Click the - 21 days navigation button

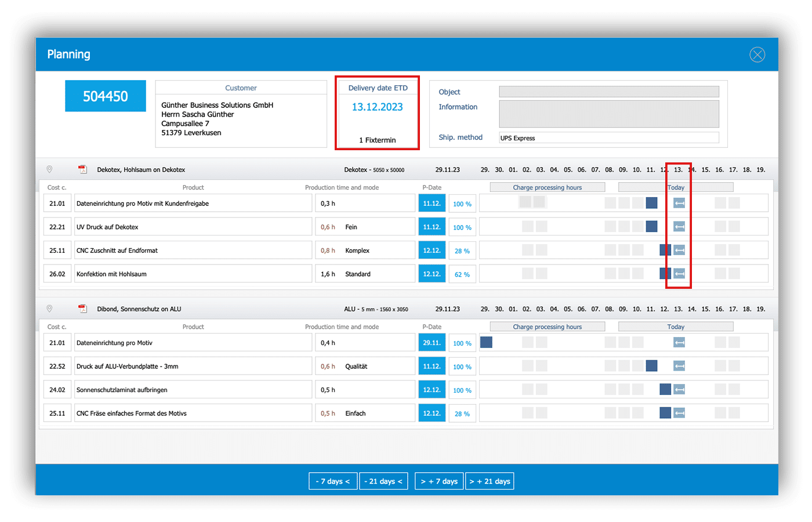coord(383,481)
